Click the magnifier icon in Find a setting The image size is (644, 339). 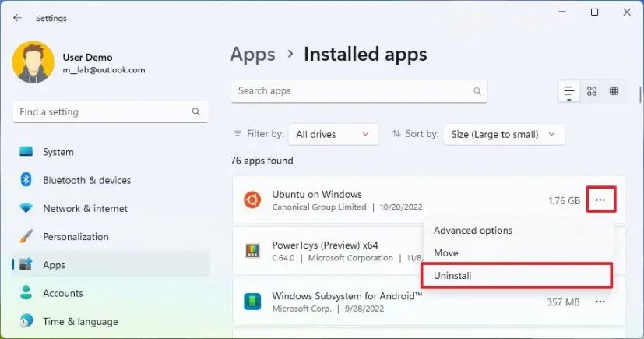[196, 111]
